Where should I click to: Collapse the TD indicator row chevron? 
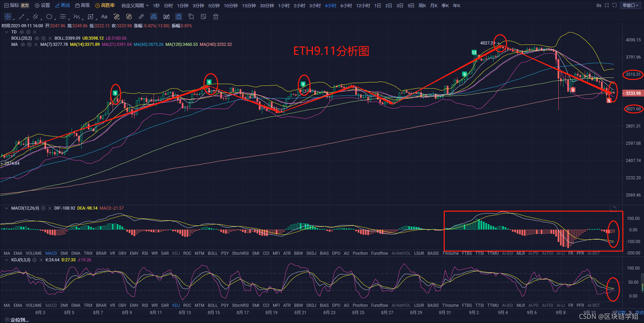pos(7,32)
